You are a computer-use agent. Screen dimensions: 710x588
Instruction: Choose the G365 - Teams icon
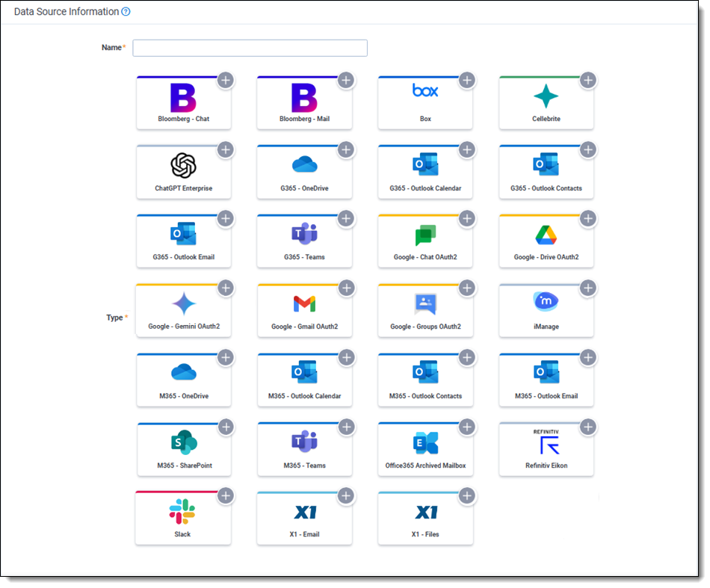(304, 234)
